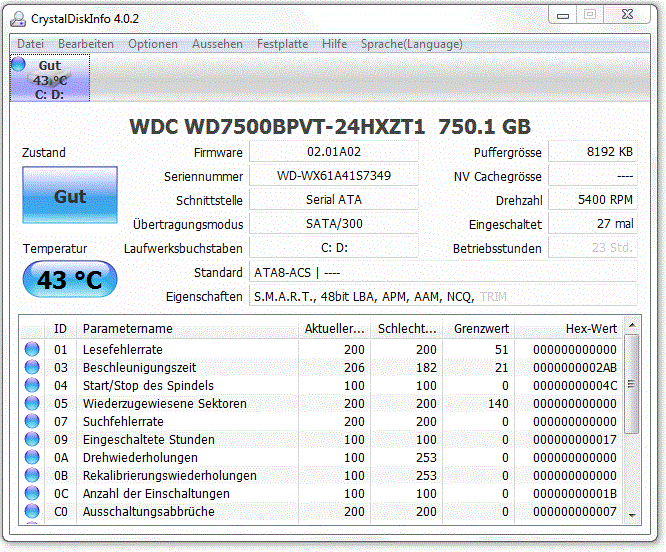Minimize the CrystalDiskInfo window
This screenshot has width=666, height=552.
point(563,15)
